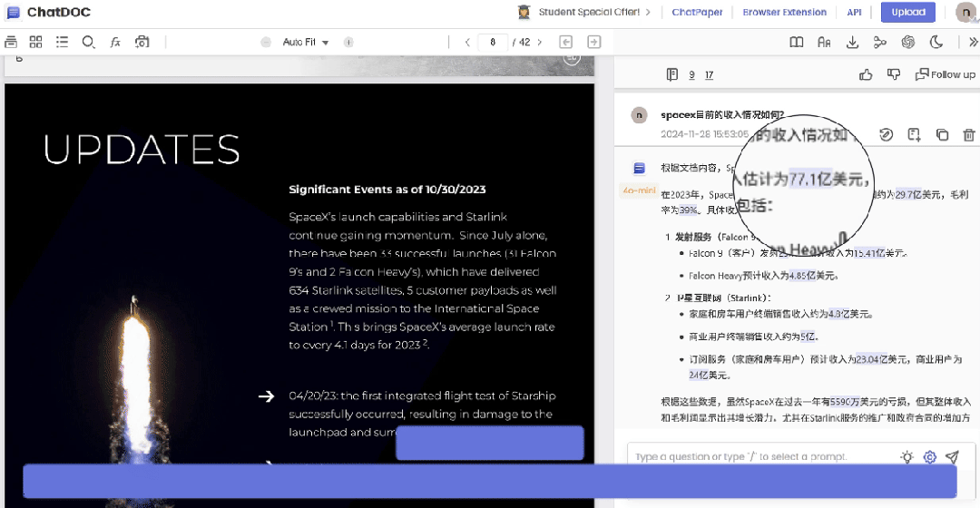
Task: Click the OpenAI model icon
Action: pyautogui.click(x=908, y=42)
